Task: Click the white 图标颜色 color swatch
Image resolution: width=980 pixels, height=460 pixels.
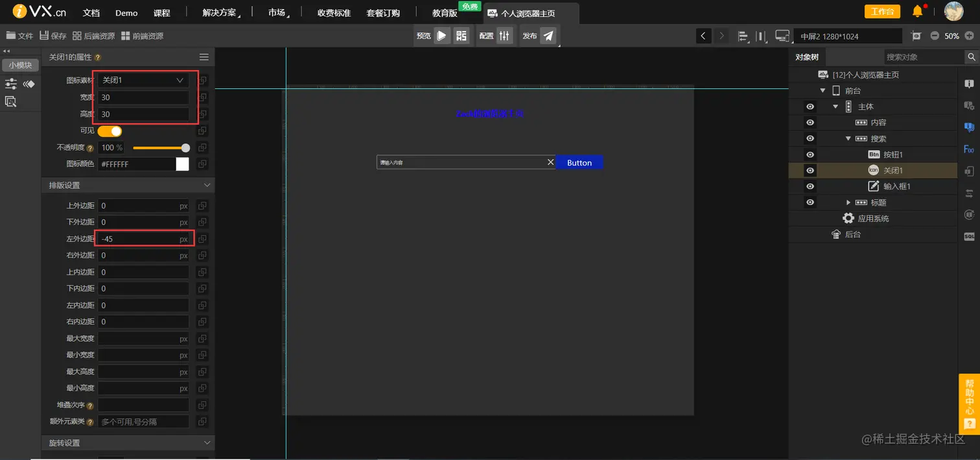Action: (182, 164)
